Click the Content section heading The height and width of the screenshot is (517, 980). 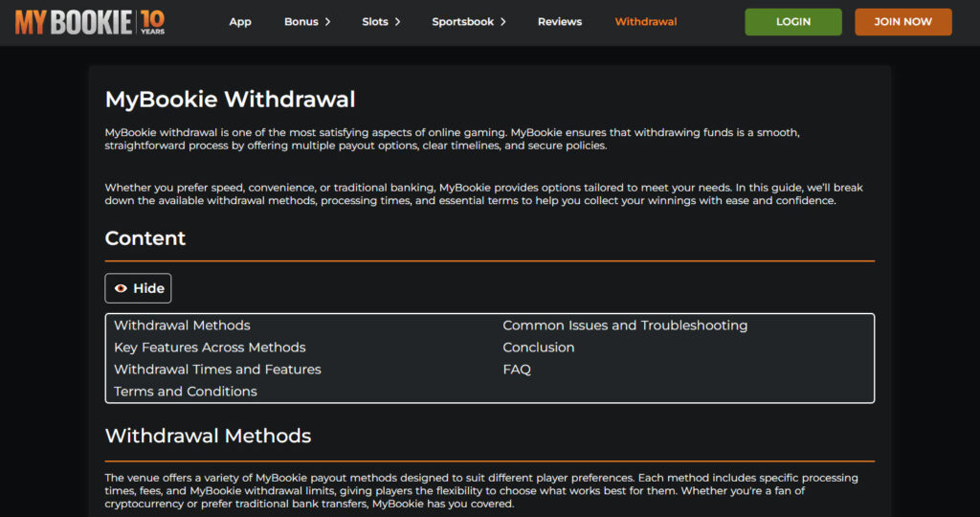tap(145, 238)
